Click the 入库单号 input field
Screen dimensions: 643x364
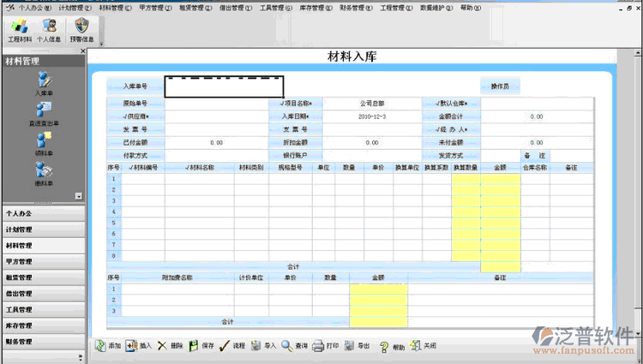point(224,87)
